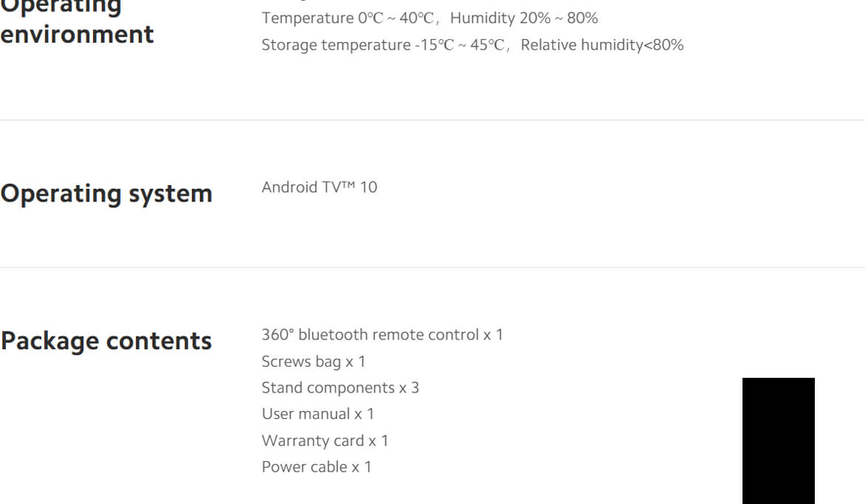Image resolution: width=865 pixels, height=504 pixels.
Task: Click the "Warranty card x 1" line
Action: point(325,441)
